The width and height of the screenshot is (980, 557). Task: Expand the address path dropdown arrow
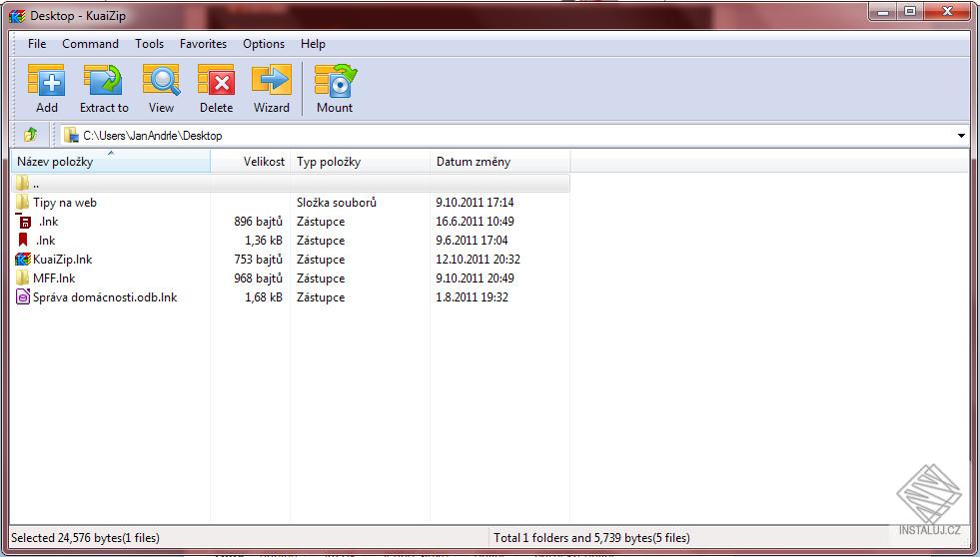click(961, 136)
